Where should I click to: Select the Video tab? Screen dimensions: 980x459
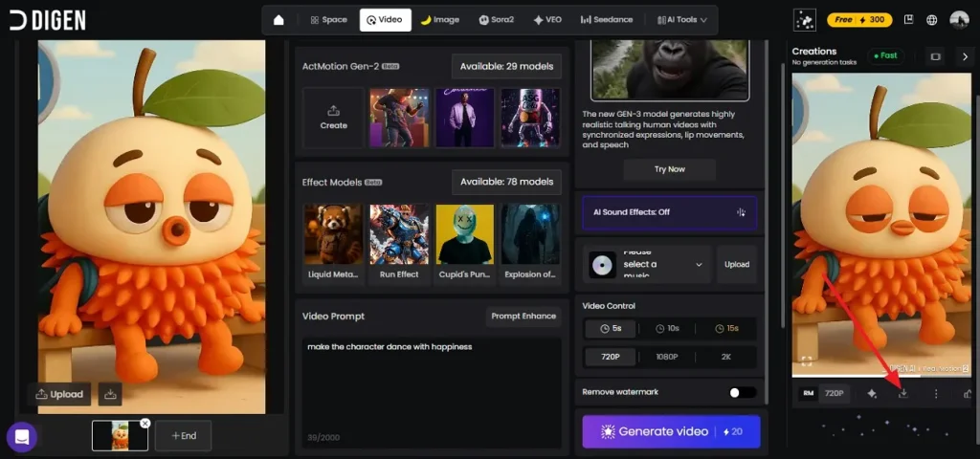[x=385, y=20]
